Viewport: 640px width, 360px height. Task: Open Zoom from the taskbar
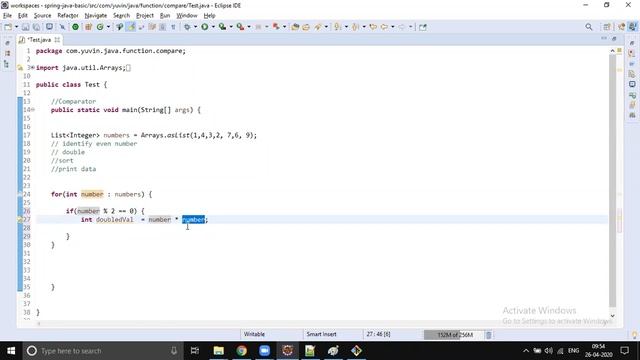tap(264, 351)
